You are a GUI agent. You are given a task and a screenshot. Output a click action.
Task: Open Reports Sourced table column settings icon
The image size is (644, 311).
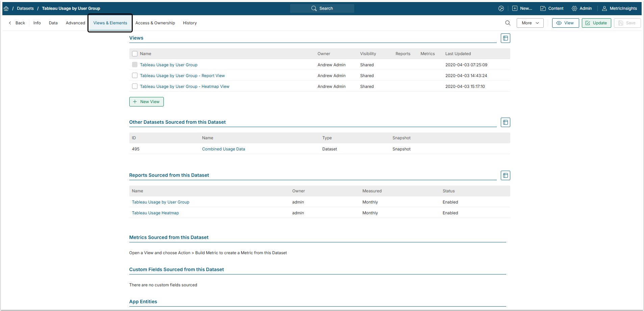coord(505,175)
